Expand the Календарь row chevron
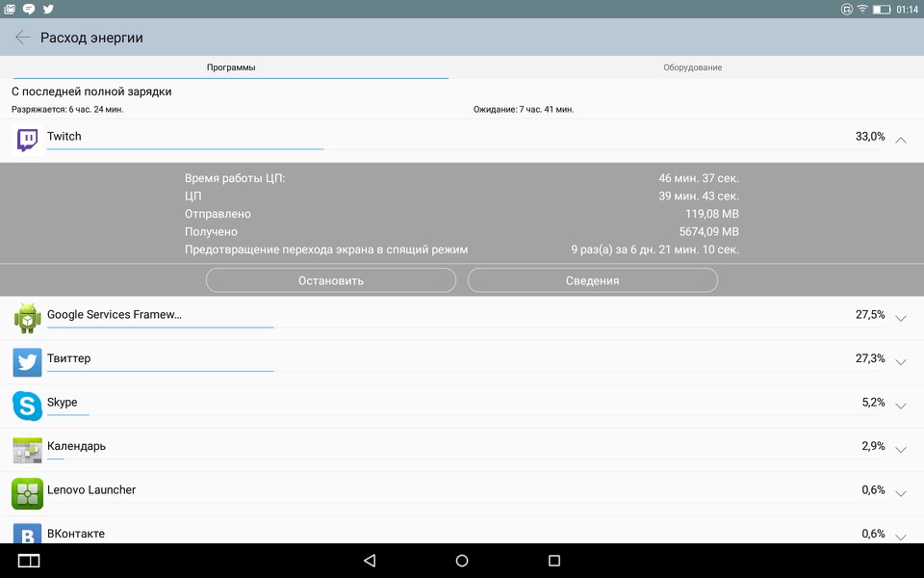924x578 pixels. pyautogui.click(x=901, y=450)
